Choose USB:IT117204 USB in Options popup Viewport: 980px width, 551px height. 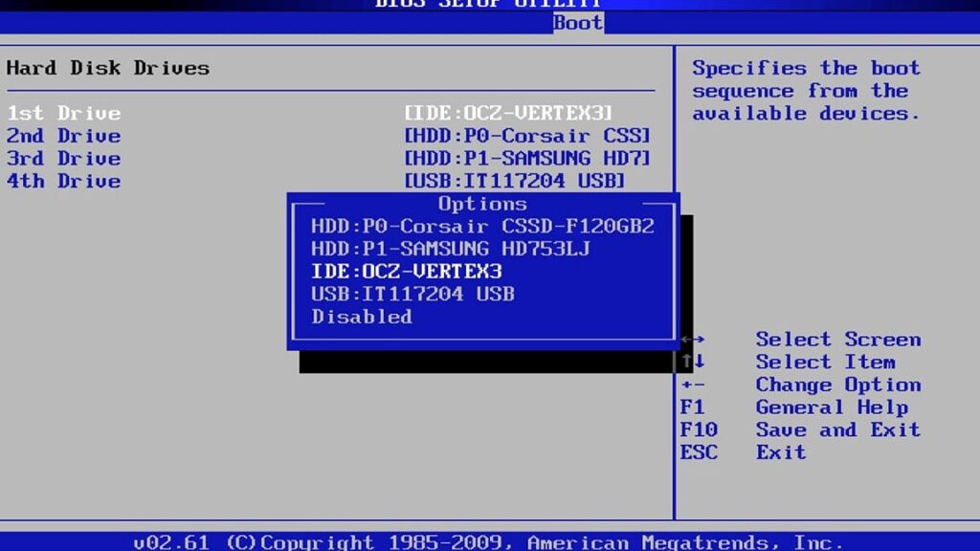point(412,295)
